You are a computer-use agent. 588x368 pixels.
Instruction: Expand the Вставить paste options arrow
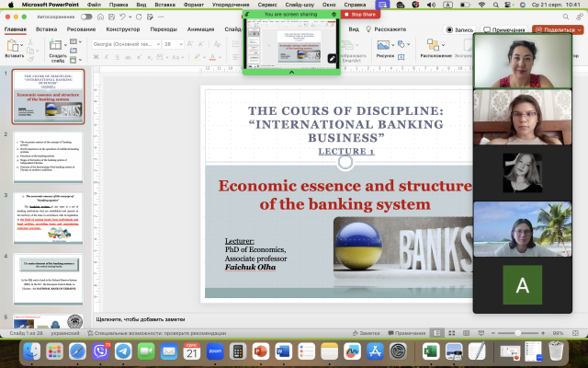[x=22, y=45]
